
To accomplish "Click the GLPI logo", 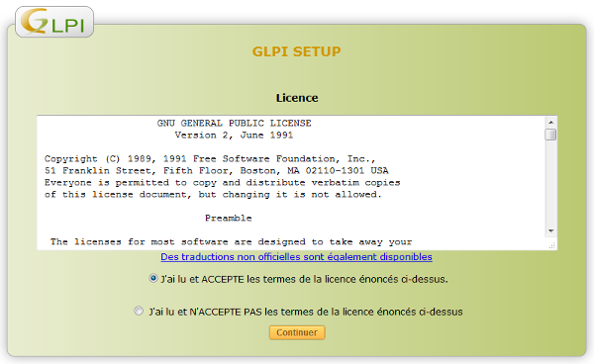I will pyautogui.click(x=54, y=22).
